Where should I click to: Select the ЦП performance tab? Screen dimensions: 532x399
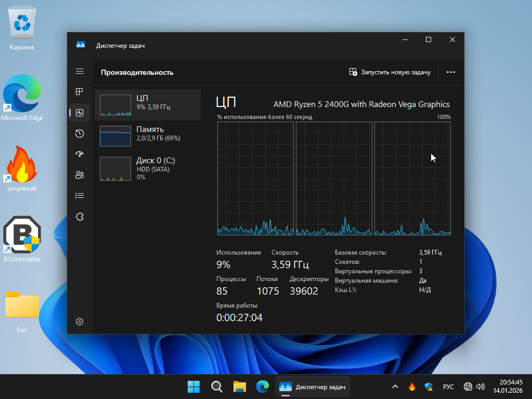(x=148, y=104)
